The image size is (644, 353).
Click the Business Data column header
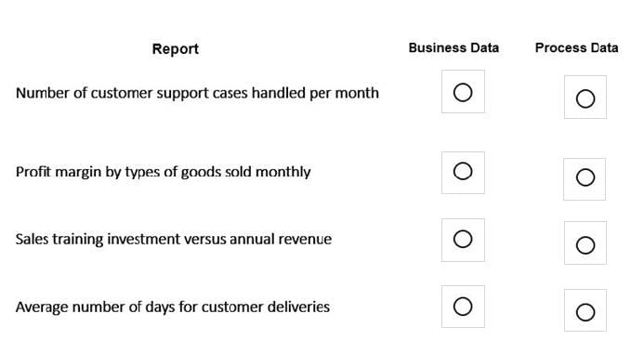click(x=453, y=47)
